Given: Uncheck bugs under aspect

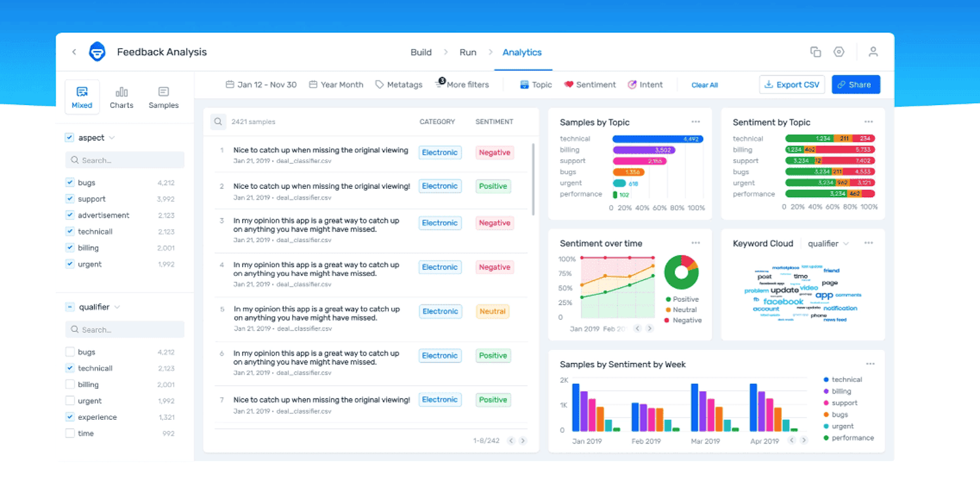Looking at the screenshot, I should [69, 183].
